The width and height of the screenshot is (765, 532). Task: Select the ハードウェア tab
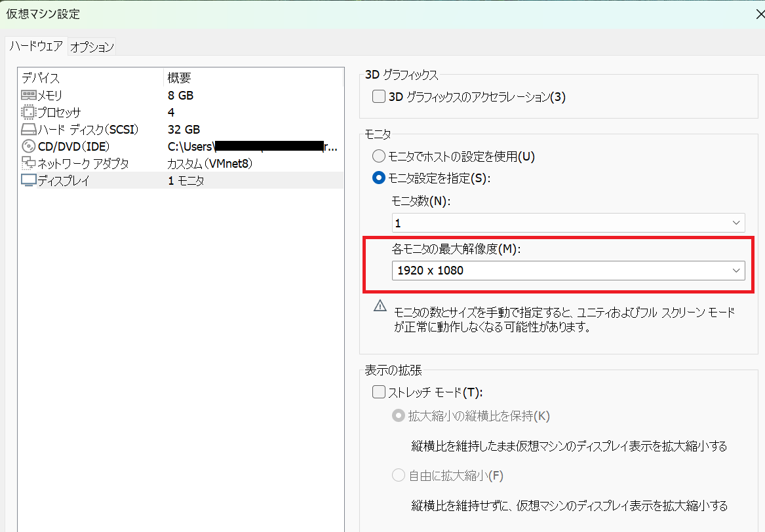point(36,47)
